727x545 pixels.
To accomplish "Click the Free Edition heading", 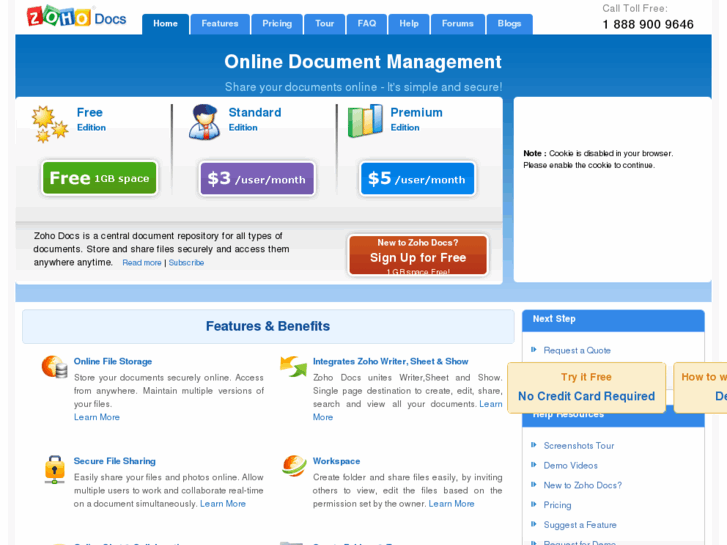I will [91, 119].
